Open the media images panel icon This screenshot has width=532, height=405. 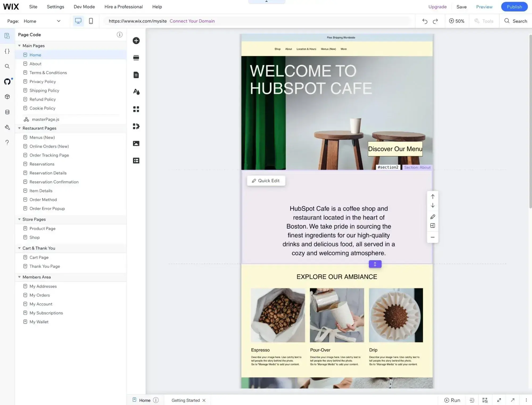click(136, 143)
